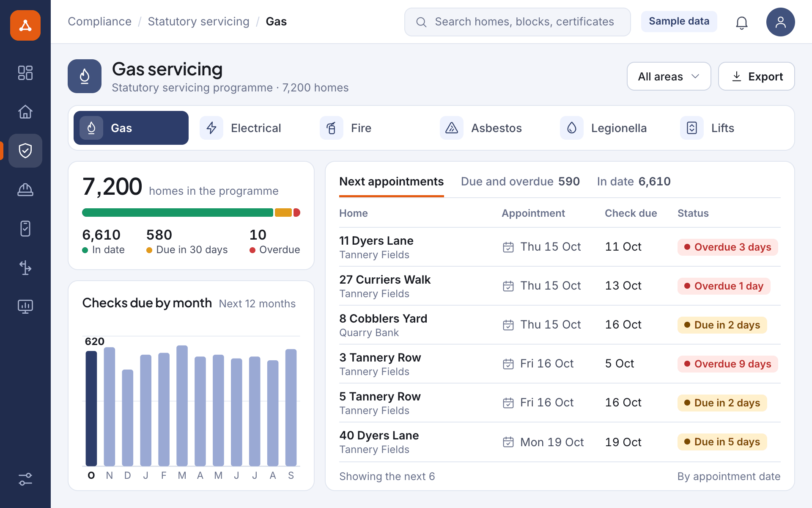Switch to the Lifts tab

click(732, 128)
